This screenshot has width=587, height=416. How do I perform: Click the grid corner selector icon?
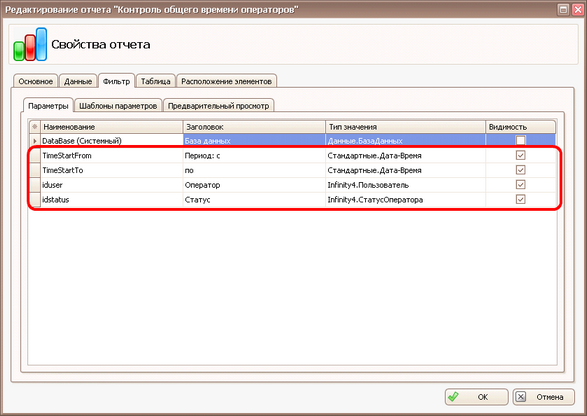(35, 127)
